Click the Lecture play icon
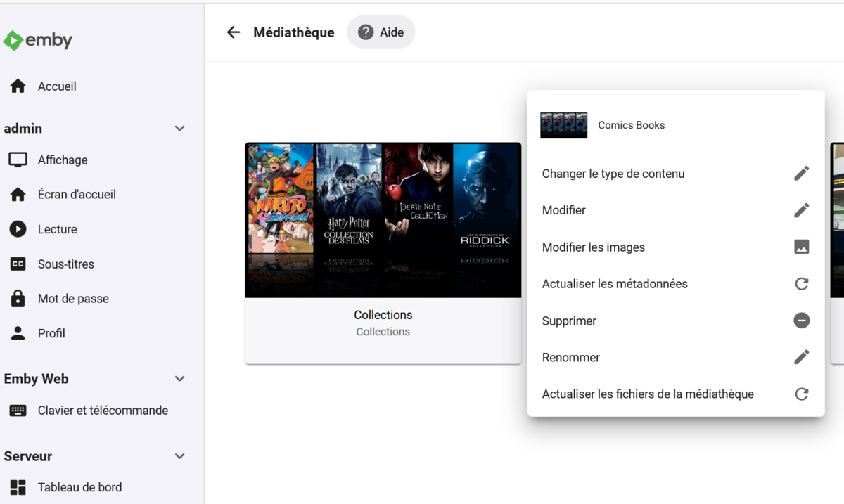The width and height of the screenshot is (844, 504). tap(18, 229)
